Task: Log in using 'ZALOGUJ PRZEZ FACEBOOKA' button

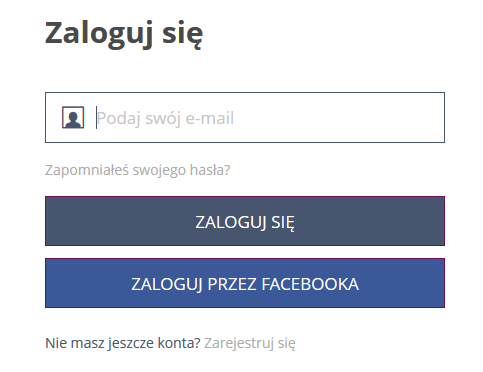Action: (x=245, y=283)
